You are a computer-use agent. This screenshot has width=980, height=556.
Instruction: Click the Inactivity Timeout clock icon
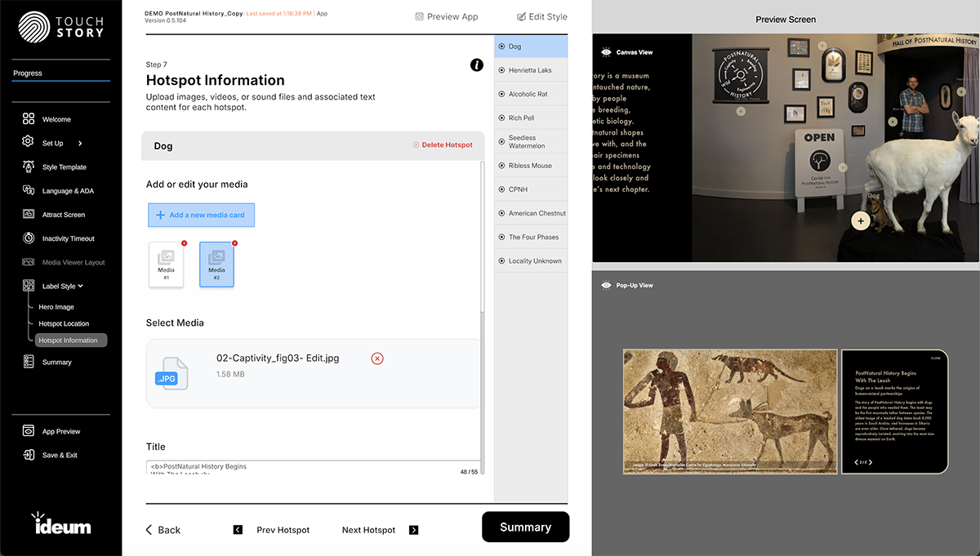pos(27,238)
